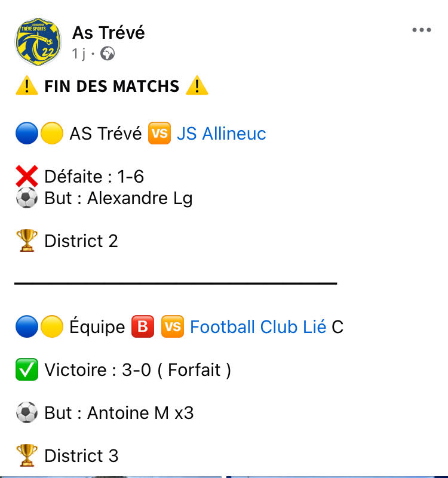Click the green checkmark Victoire icon

tap(27, 370)
